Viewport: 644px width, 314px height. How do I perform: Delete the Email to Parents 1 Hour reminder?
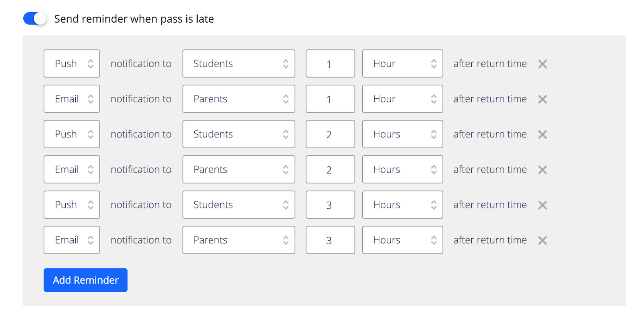tap(542, 99)
